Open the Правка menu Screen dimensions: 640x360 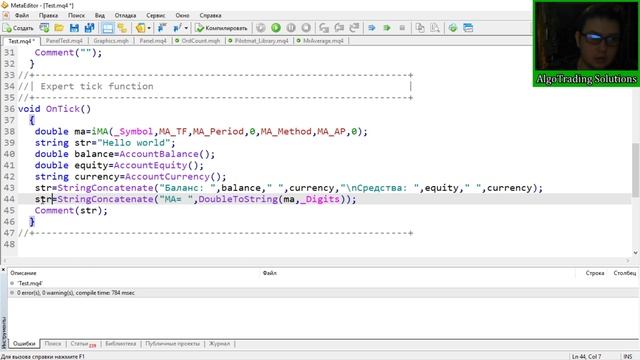point(48,16)
